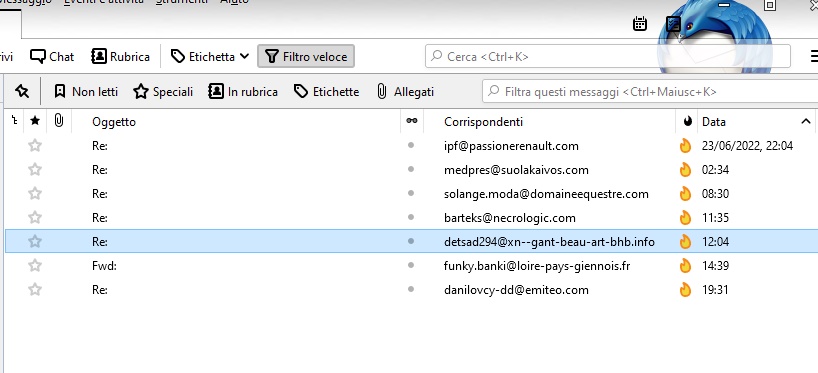Toggle junk flame on ipf@passionerenault.com row

coord(685,146)
